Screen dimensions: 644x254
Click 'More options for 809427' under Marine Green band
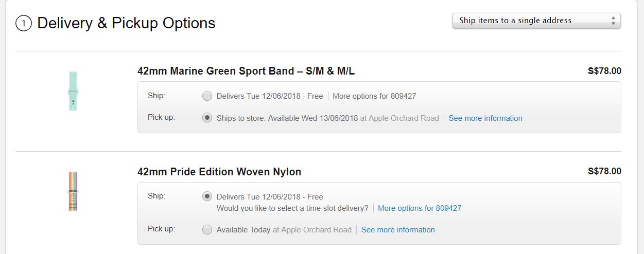click(374, 96)
